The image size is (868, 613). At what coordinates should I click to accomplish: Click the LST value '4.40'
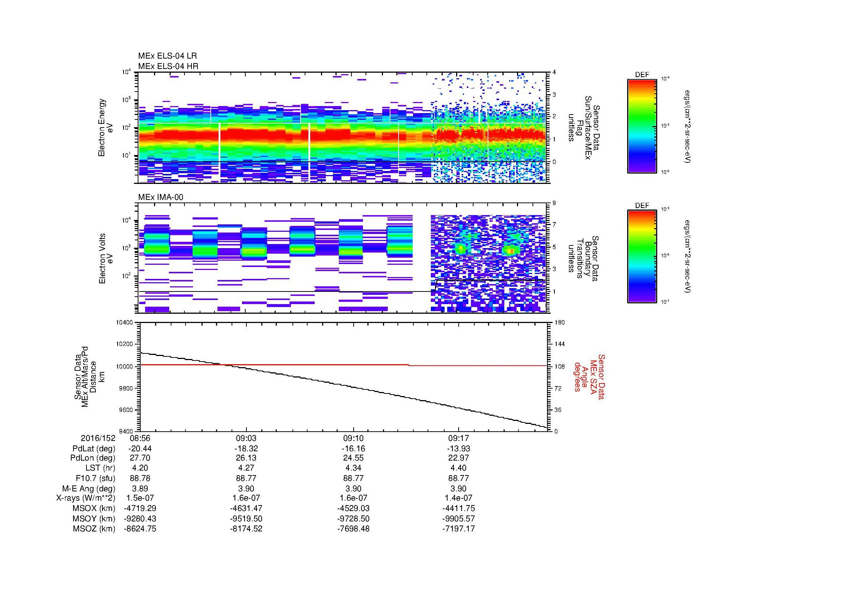459,468
